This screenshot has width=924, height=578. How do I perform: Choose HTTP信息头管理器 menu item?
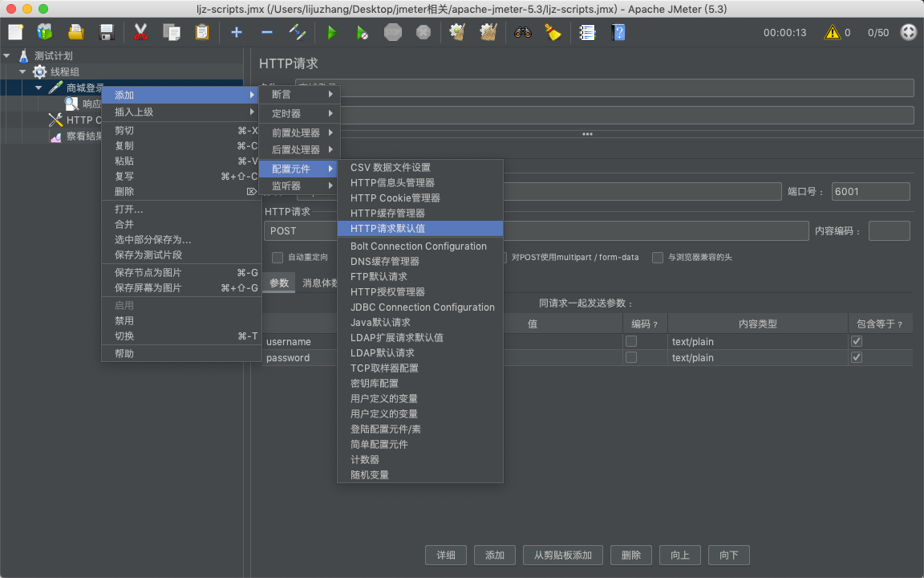tap(420, 183)
